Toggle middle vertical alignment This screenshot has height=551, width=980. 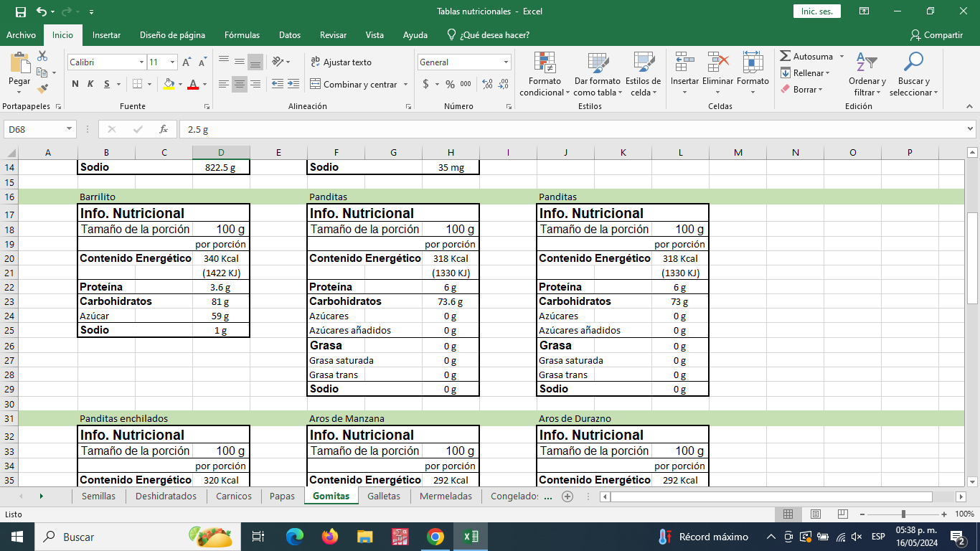pos(240,62)
